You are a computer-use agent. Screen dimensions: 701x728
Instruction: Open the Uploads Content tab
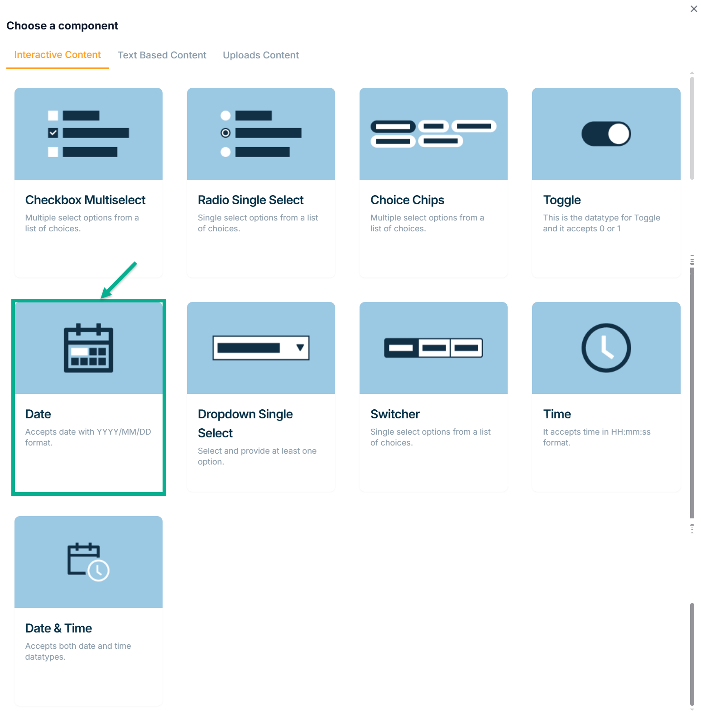tap(260, 55)
